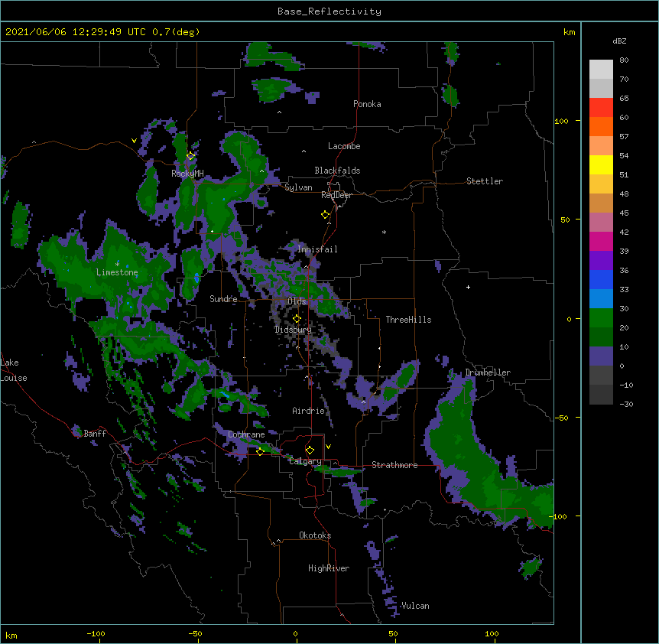Select the Didsbury city label
This screenshot has width=659, height=644.
294,330
